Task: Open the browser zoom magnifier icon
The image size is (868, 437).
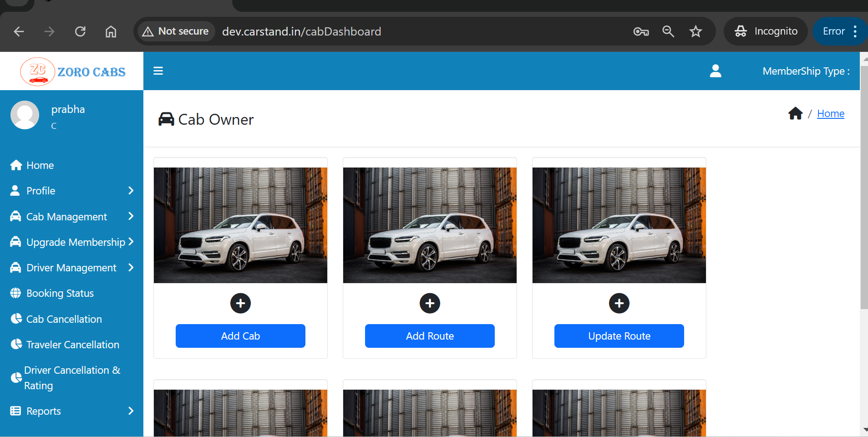Action: point(668,31)
